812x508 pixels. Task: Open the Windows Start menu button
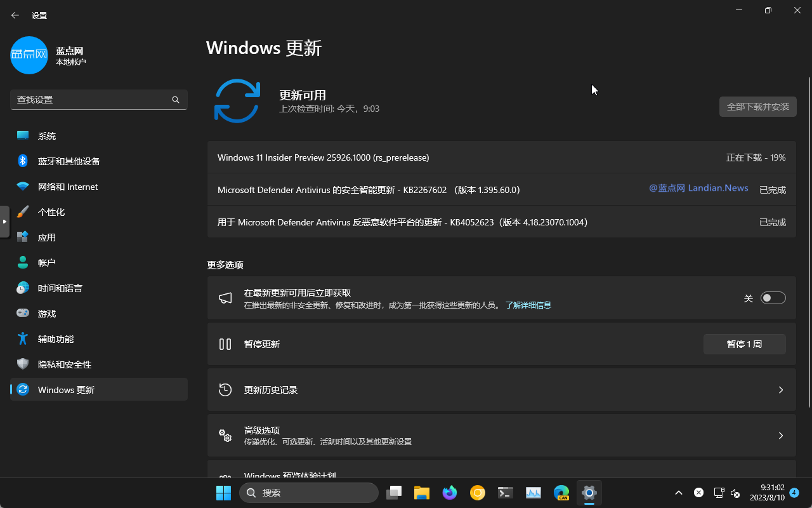(x=223, y=493)
